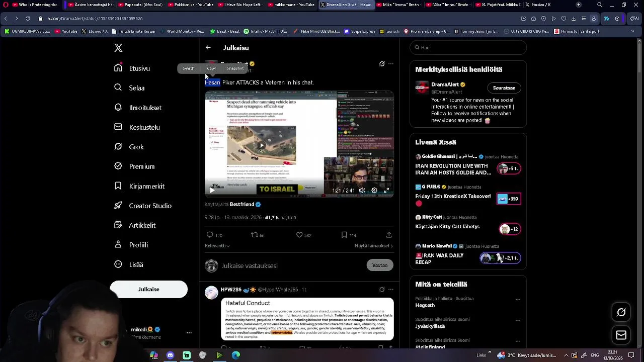The height and width of the screenshot is (362, 644).
Task: Open more options on DramaAlert post
Action: (x=391, y=64)
